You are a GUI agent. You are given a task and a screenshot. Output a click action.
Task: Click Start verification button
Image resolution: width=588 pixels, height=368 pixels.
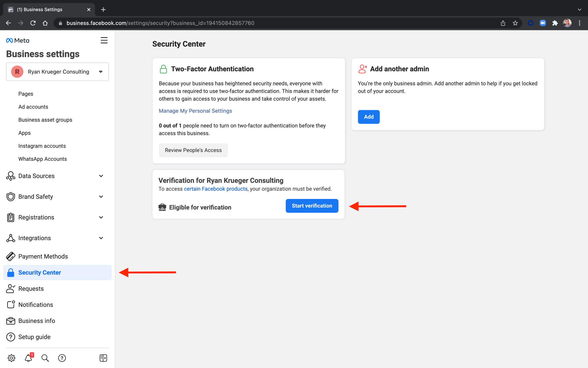[312, 206]
